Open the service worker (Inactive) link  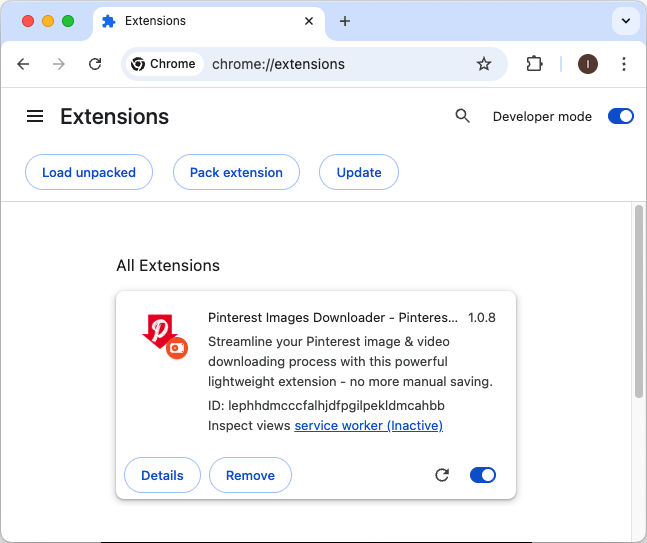point(368,425)
